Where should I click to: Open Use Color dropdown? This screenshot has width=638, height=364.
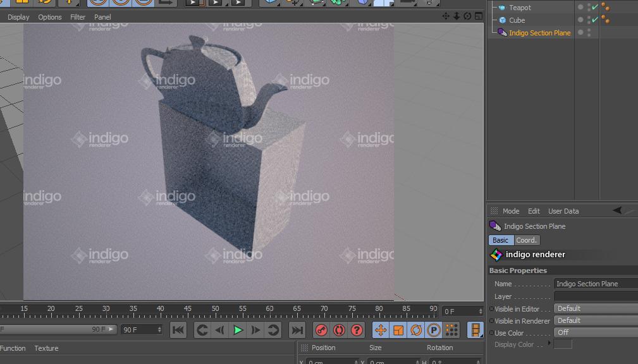click(x=596, y=332)
